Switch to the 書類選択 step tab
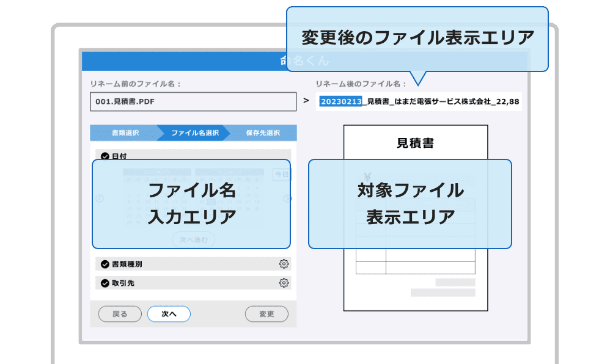This screenshot has width=599, height=364. pos(125,133)
